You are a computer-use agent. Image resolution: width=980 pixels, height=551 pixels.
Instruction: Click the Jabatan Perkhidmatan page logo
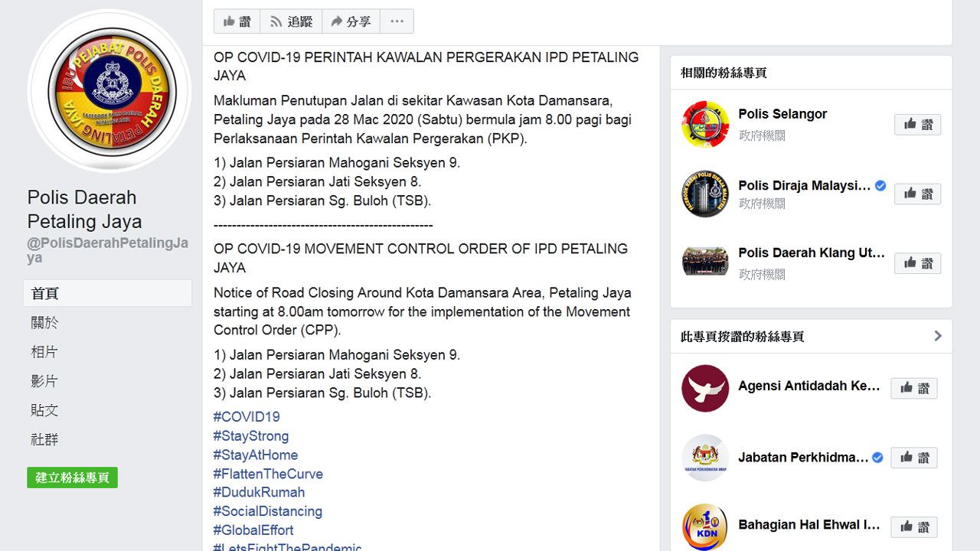(705, 458)
